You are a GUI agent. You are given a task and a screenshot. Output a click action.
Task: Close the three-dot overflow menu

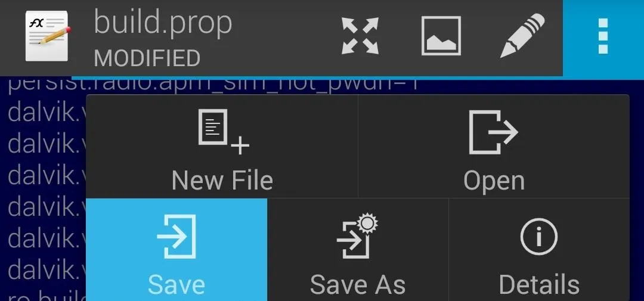tap(603, 36)
